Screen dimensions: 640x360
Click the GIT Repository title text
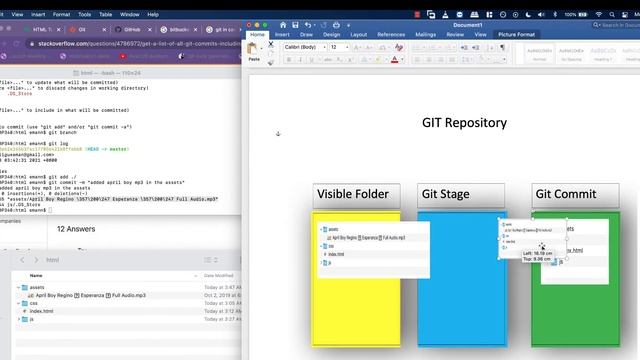tap(464, 123)
